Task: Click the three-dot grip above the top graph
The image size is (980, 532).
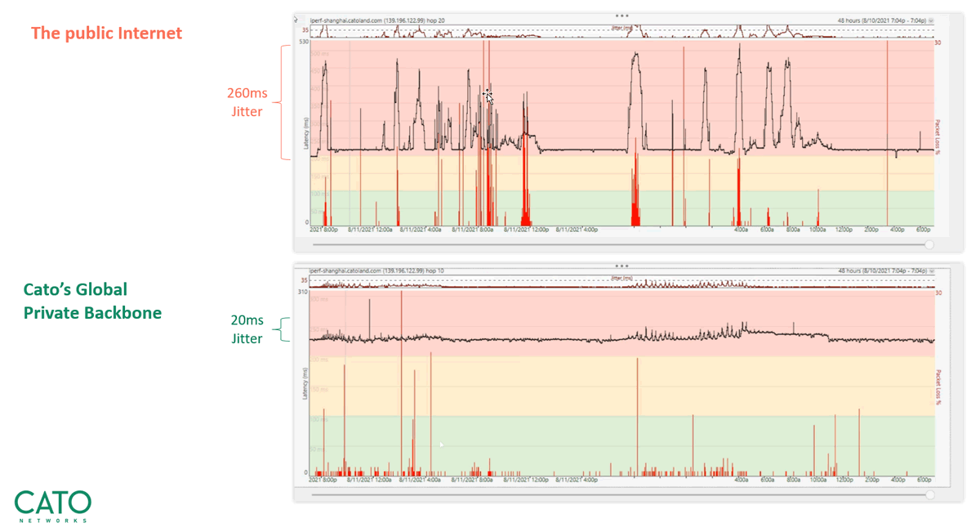Action: coord(621,15)
